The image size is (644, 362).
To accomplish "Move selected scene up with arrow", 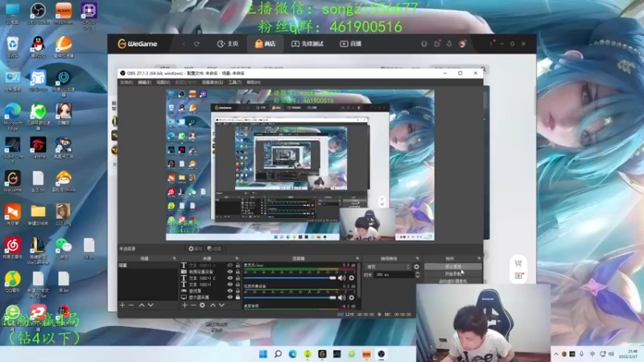I will (142, 306).
